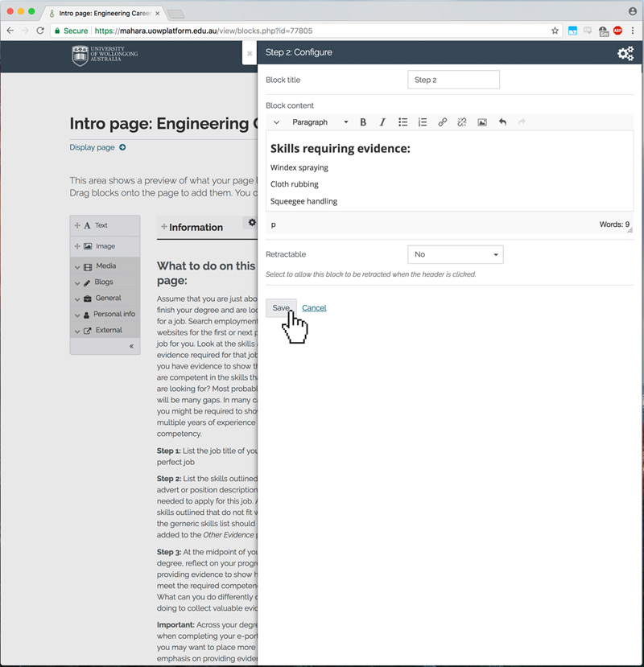Click the Display page arrow icon
The height and width of the screenshot is (667, 644).
[x=122, y=147]
